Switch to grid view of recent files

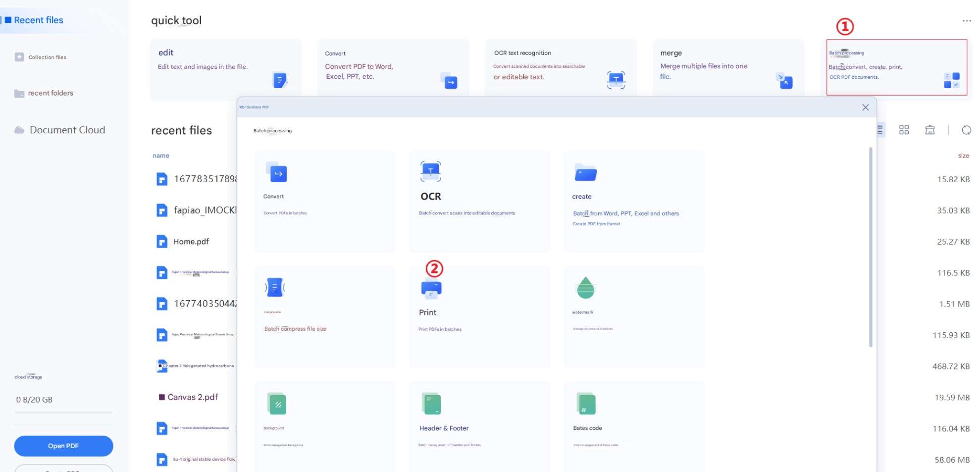pos(904,130)
